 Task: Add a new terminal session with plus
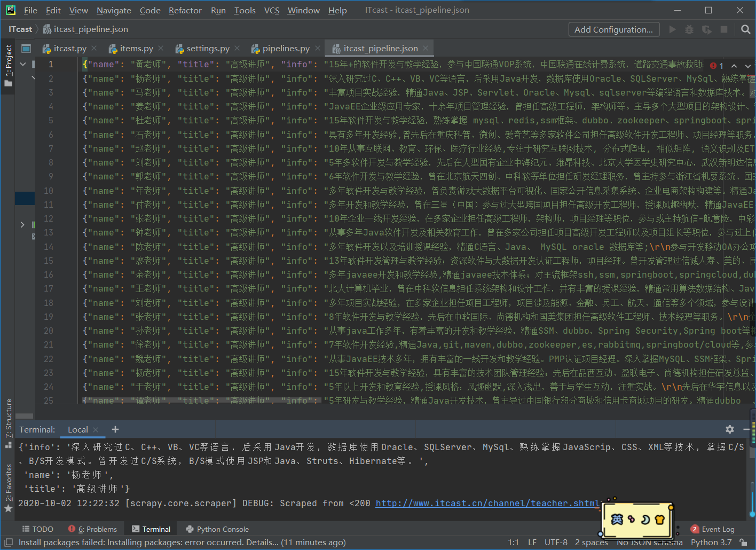click(115, 429)
